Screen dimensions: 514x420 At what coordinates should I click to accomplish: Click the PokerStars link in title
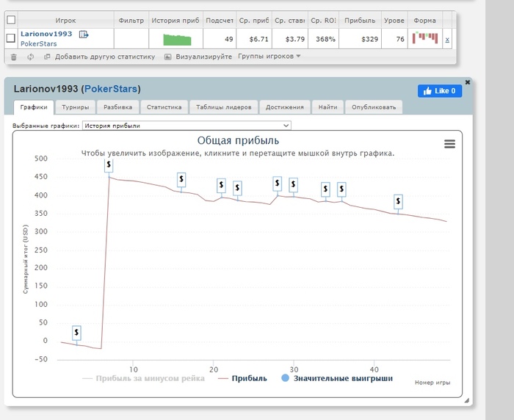coord(111,89)
